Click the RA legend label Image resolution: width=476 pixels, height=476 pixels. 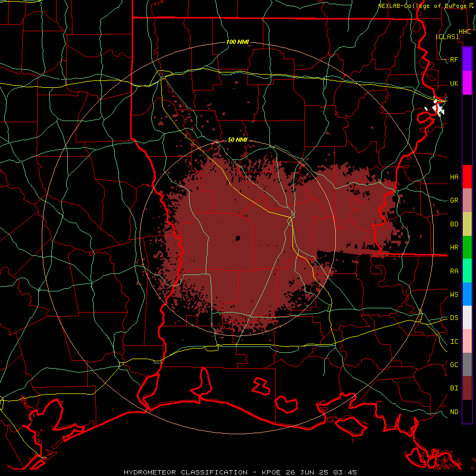[454, 271]
